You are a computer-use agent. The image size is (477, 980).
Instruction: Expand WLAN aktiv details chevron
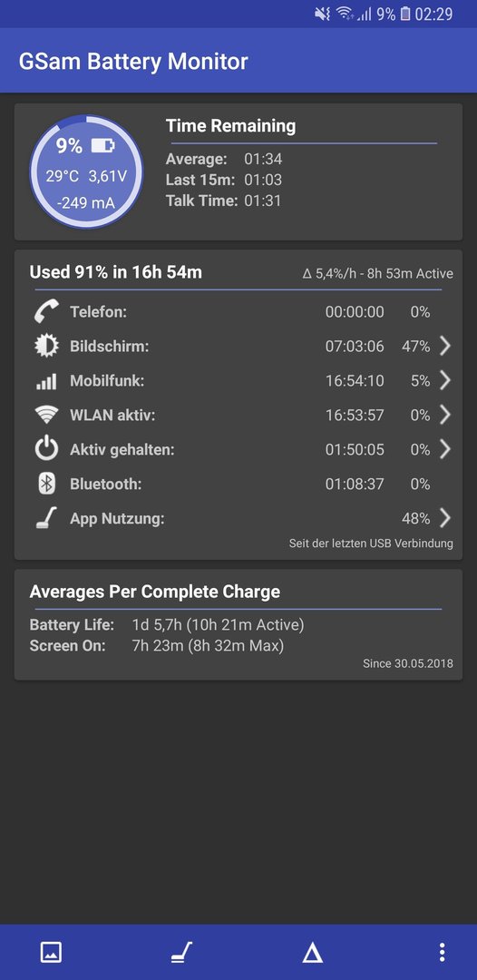(444, 415)
